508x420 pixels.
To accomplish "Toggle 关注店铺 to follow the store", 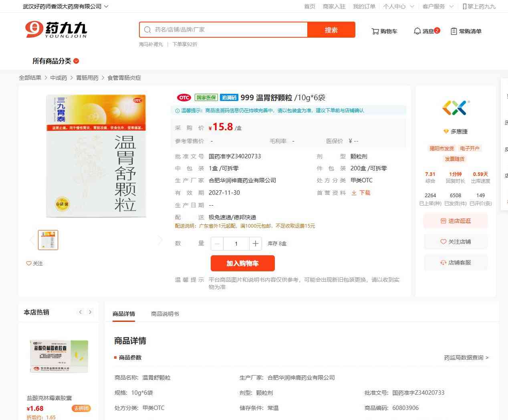I will 456,242.
